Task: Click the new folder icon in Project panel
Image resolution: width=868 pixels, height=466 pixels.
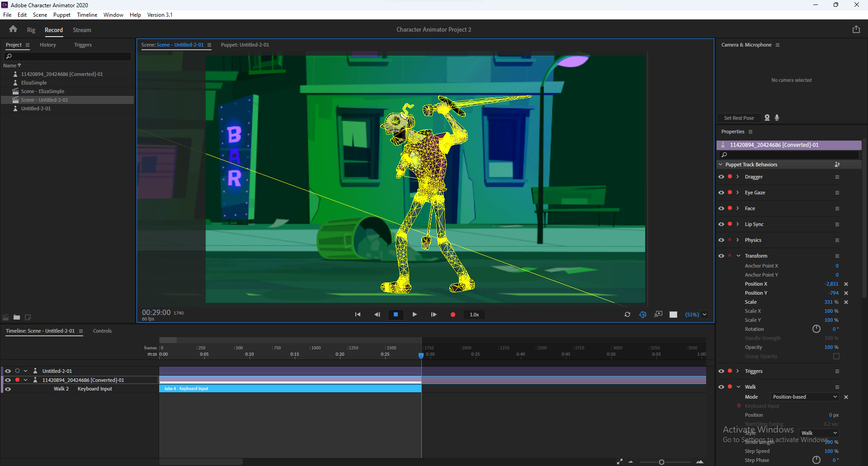Action: (17, 317)
